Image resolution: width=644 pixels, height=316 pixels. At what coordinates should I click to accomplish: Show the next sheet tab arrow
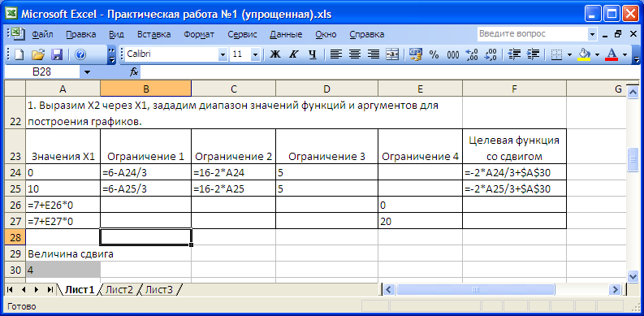[37, 290]
